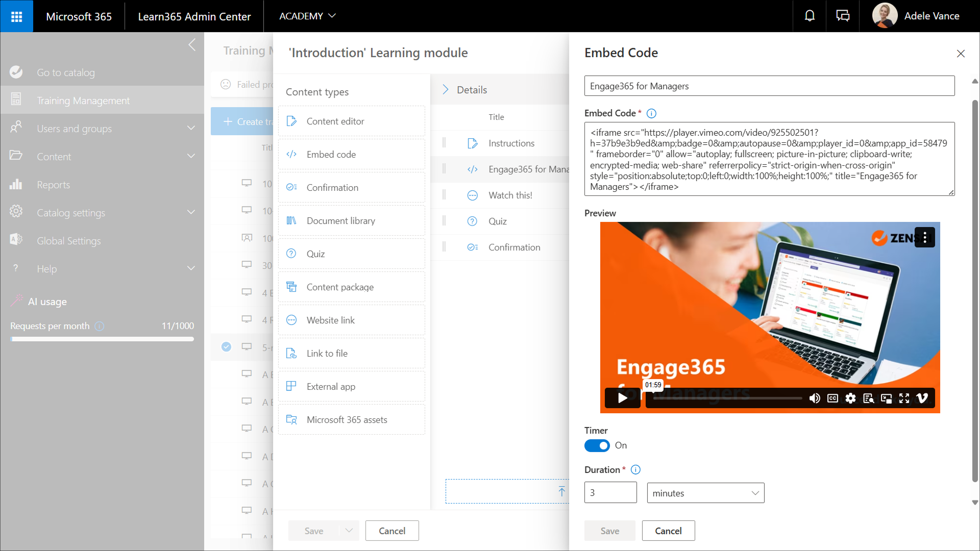Image resolution: width=980 pixels, height=551 pixels.
Task: Open the minutes duration unit dropdown
Action: tap(705, 493)
